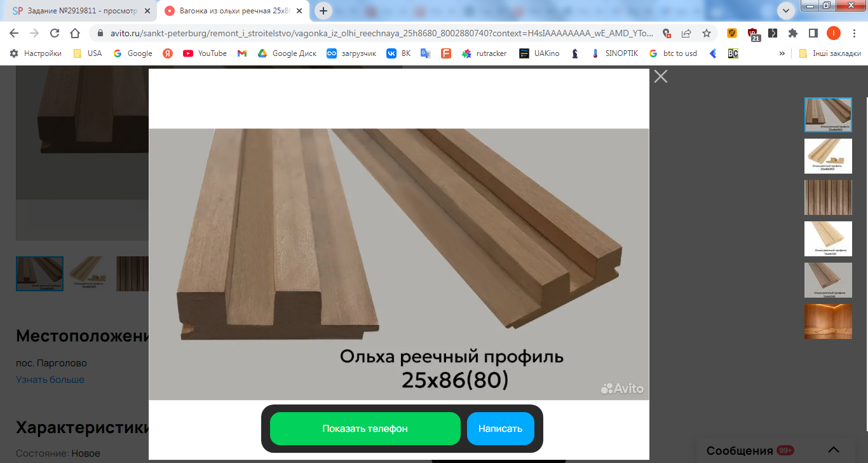Image resolution: width=868 pixels, height=463 pixels.
Task: Open the Gmail bookmark icon
Action: (x=242, y=53)
